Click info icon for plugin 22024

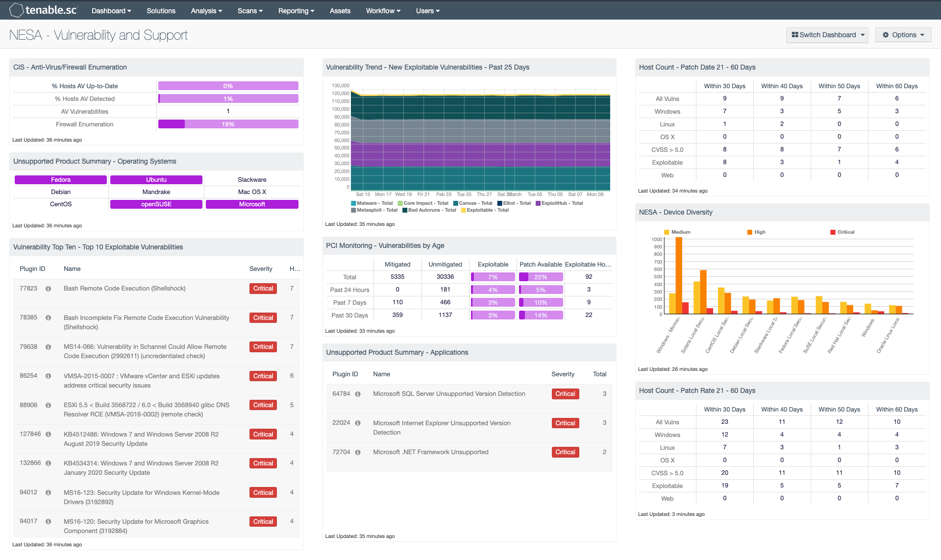pos(358,423)
